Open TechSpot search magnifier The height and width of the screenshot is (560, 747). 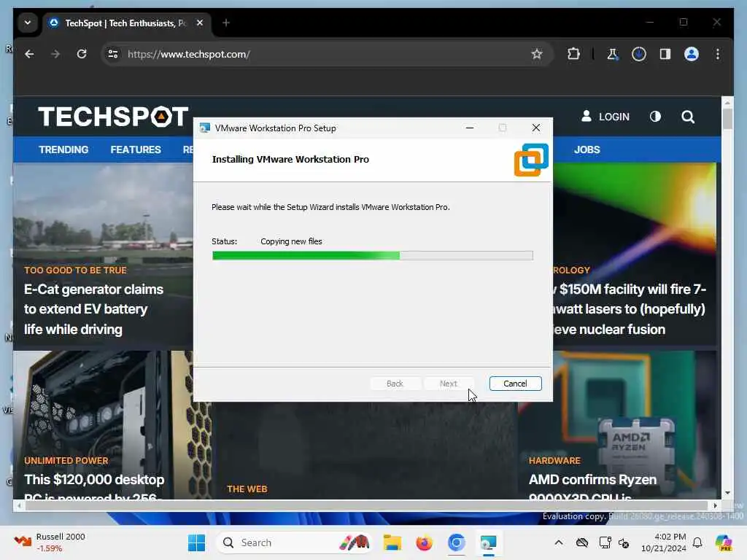pos(687,117)
